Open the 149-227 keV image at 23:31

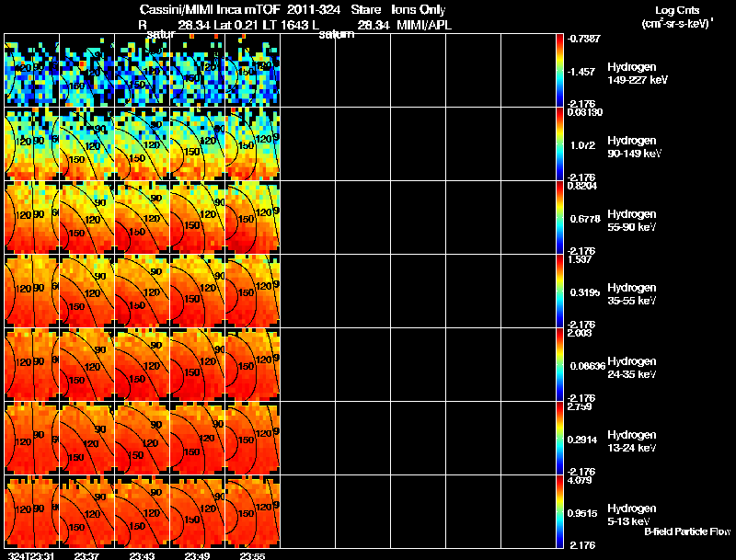pyautogui.click(x=31, y=71)
